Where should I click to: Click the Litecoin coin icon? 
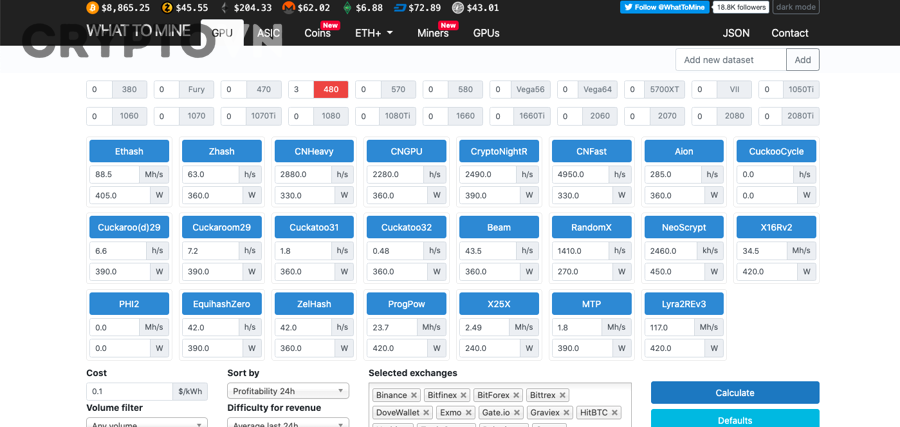tap(458, 7)
